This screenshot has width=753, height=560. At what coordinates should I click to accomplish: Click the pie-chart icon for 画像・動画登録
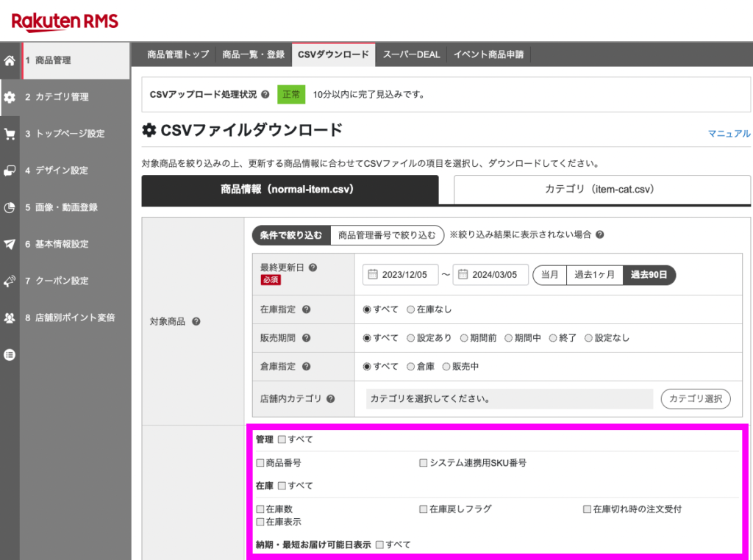[8, 207]
